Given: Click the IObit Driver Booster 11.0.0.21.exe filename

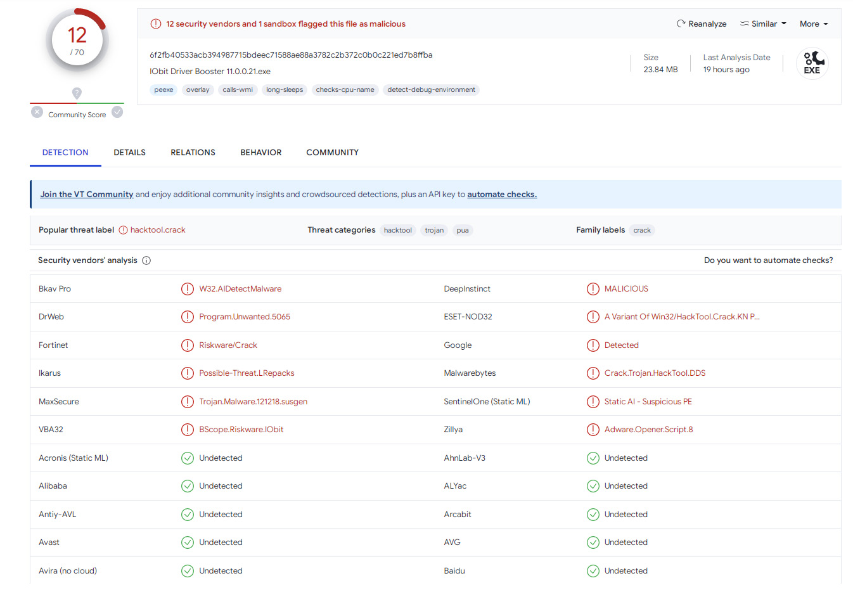Looking at the screenshot, I should (210, 72).
